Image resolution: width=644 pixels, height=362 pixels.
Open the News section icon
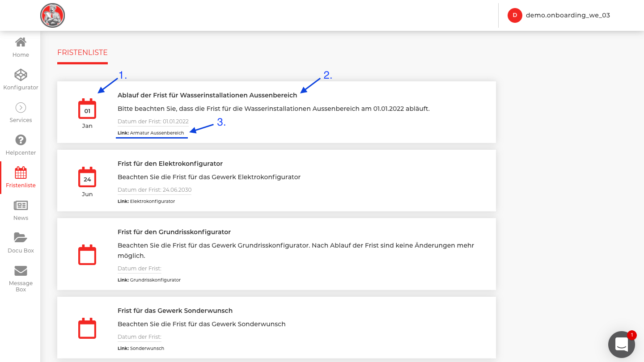click(x=21, y=205)
